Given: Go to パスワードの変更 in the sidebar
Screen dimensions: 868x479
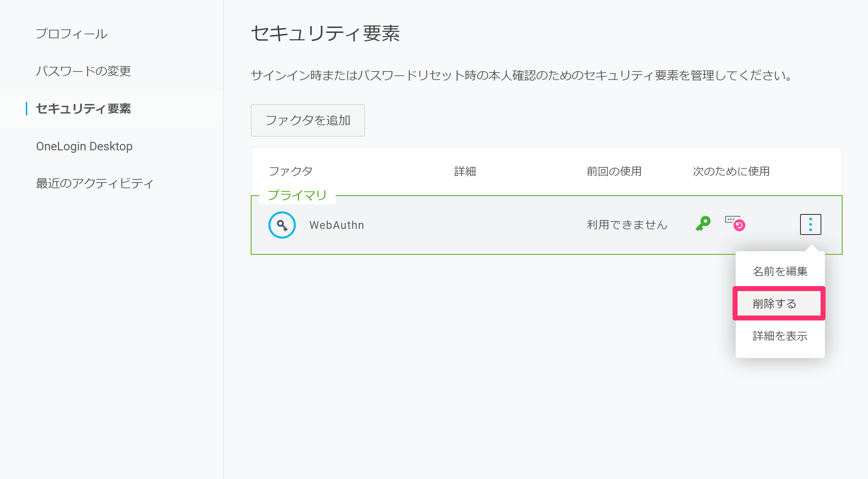Looking at the screenshot, I should [83, 71].
